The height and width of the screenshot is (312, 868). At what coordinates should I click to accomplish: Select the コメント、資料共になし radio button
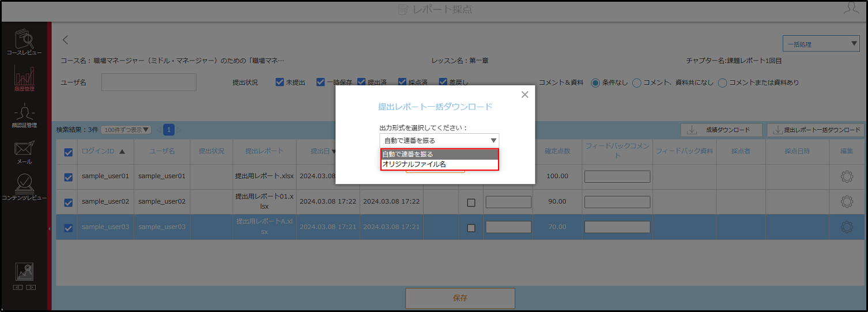tap(637, 82)
